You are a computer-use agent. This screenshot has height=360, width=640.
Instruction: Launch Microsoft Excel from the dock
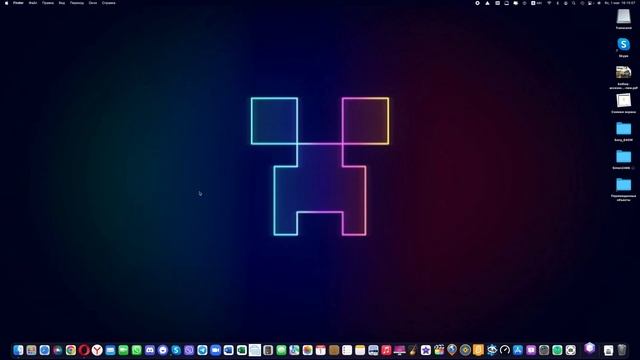242,350
